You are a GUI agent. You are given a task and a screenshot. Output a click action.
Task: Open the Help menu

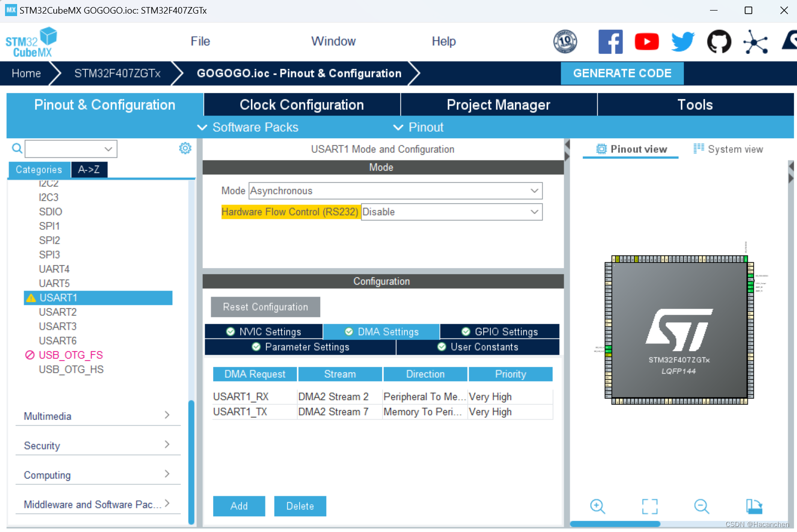coord(444,41)
